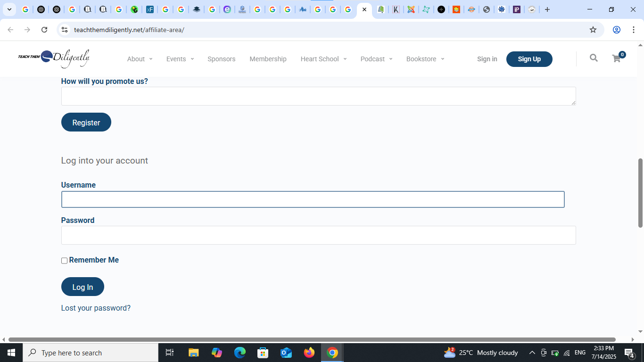This screenshot has width=644, height=362.
Task: Focus the Password field
Action: pyautogui.click(x=318, y=235)
